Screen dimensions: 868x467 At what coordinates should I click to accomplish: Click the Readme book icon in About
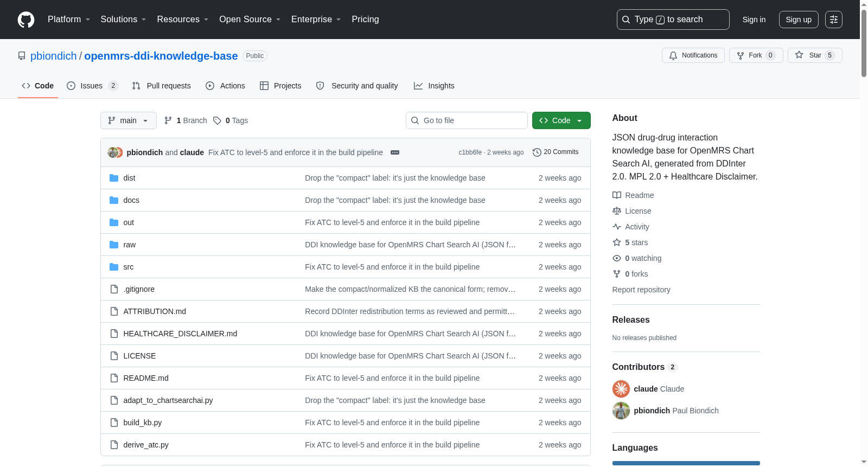click(x=617, y=195)
